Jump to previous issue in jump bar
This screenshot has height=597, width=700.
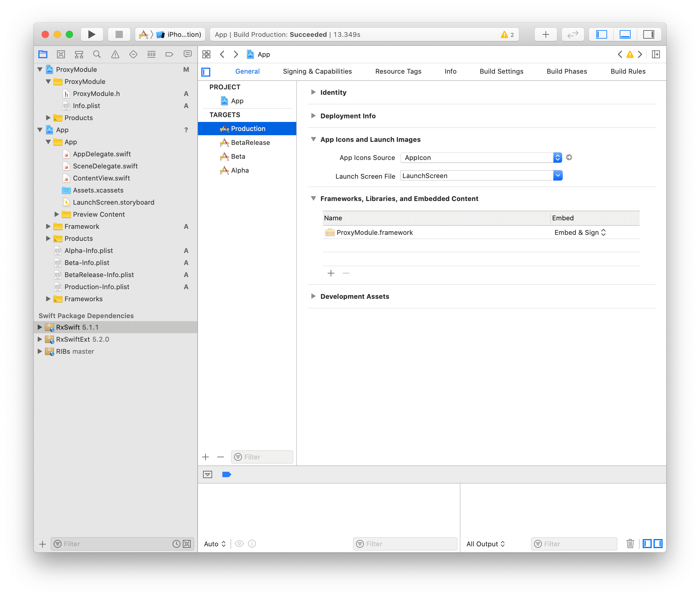pos(620,54)
